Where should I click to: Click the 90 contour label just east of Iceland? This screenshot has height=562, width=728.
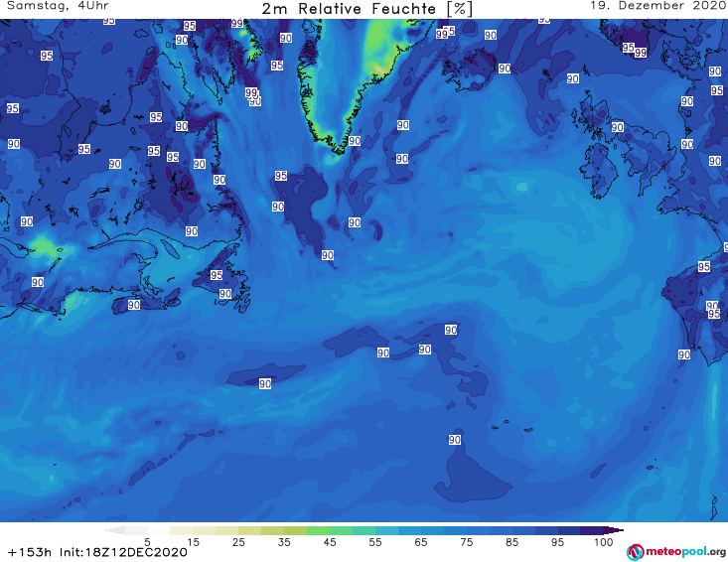pos(505,69)
